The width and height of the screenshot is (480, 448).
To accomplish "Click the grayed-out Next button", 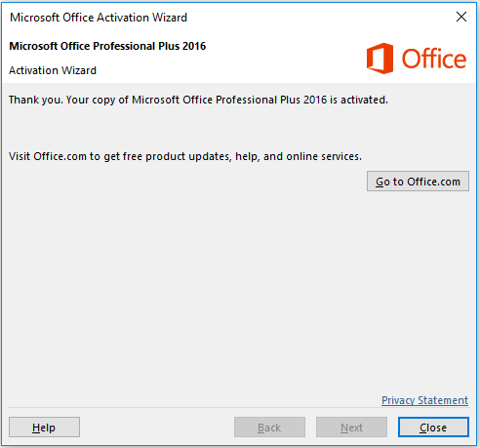I will point(351,428).
